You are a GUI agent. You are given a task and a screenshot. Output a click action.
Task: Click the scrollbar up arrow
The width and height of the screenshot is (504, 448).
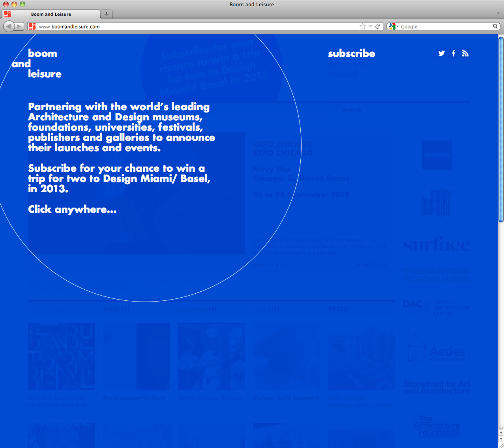pyautogui.click(x=501, y=433)
